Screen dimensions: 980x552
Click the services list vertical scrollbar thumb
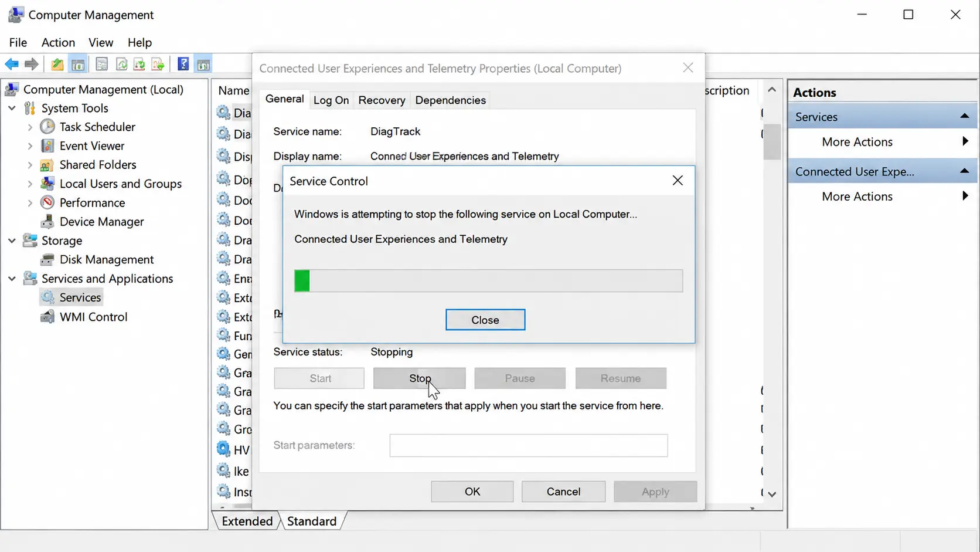coord(772,141)
